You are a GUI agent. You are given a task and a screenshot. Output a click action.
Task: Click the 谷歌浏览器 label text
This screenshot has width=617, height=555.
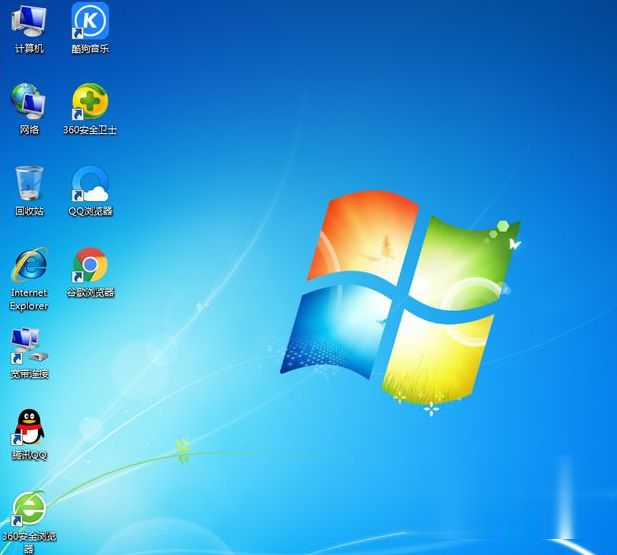tap(90, 293)
